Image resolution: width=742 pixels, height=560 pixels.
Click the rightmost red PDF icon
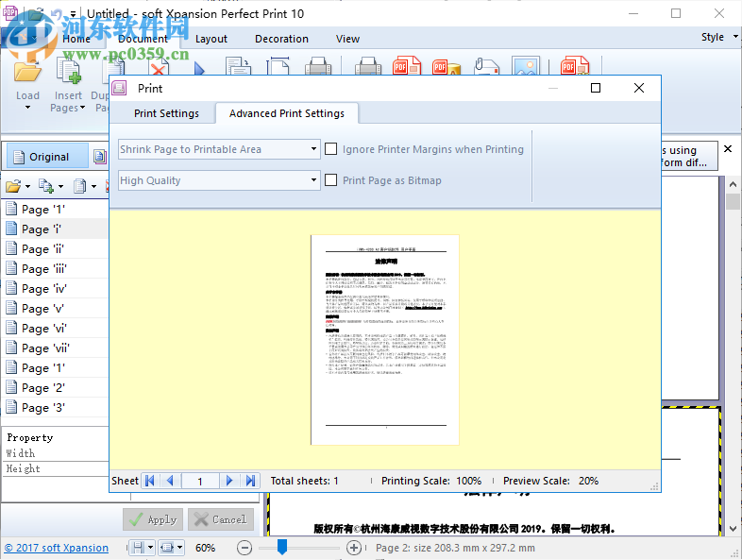point(575,66)
